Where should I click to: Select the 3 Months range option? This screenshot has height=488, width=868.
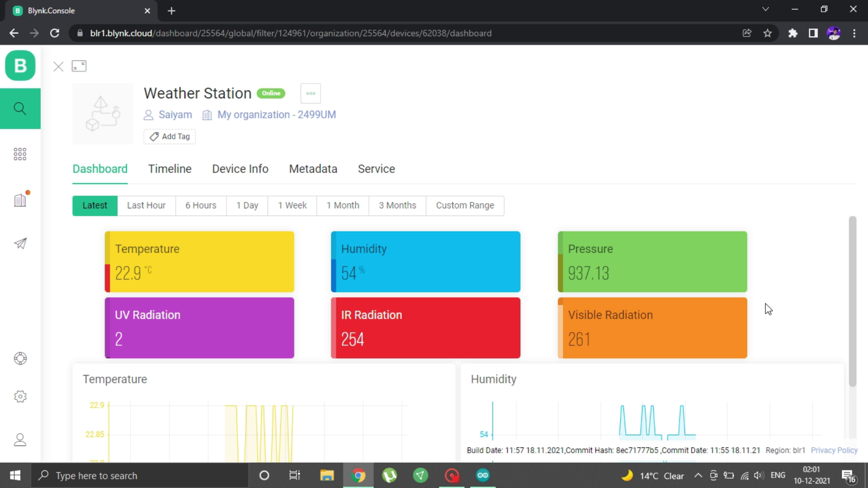point(397,205)
